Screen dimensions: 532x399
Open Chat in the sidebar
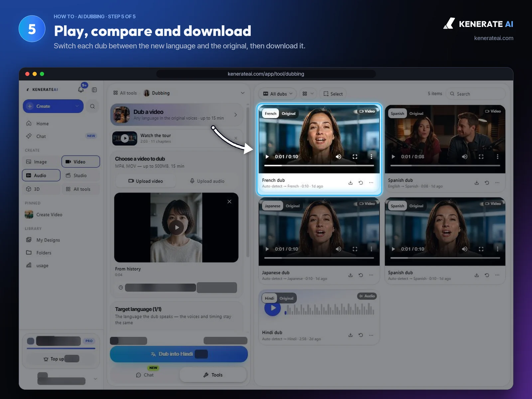[x=41, y=136]
